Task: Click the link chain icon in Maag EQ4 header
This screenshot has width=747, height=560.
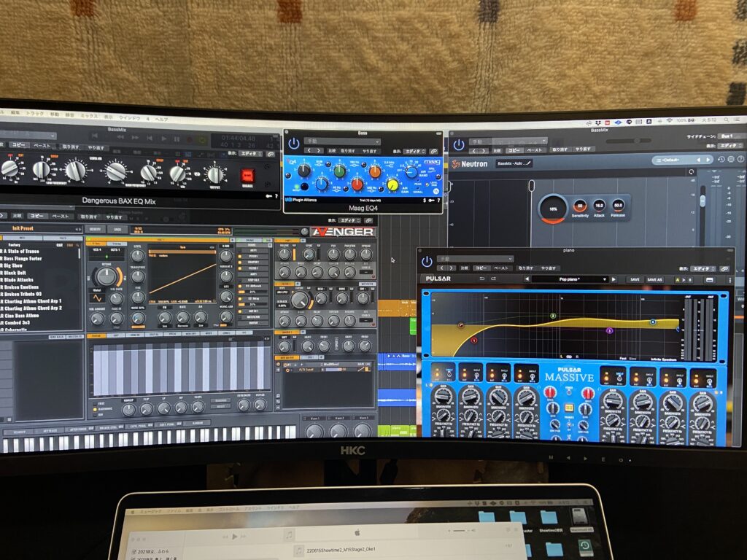Action: pyautogui.click(x=433, y=152)
